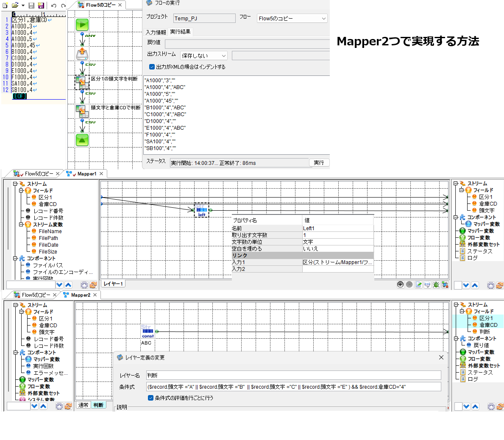Viewport: 504px width, 440px height.
Task: Close the Mapper2 tab
Action: 95,295
